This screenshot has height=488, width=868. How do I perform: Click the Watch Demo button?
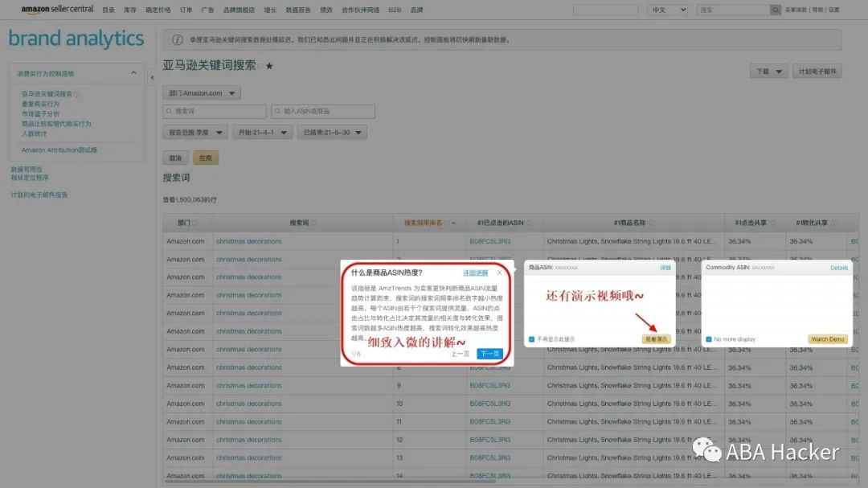828,339
